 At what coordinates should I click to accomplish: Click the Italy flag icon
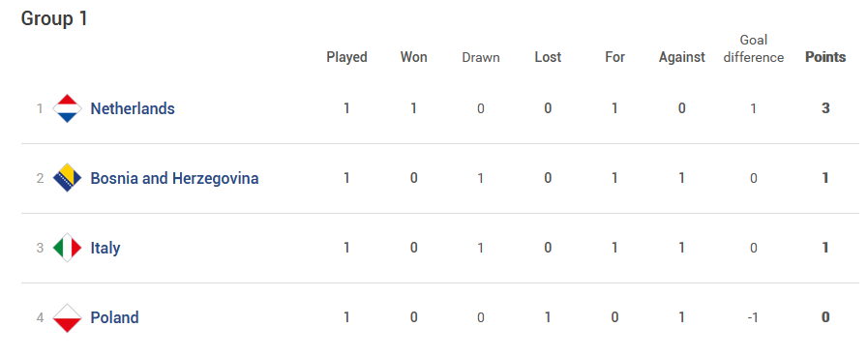click(x=67, y=248)
